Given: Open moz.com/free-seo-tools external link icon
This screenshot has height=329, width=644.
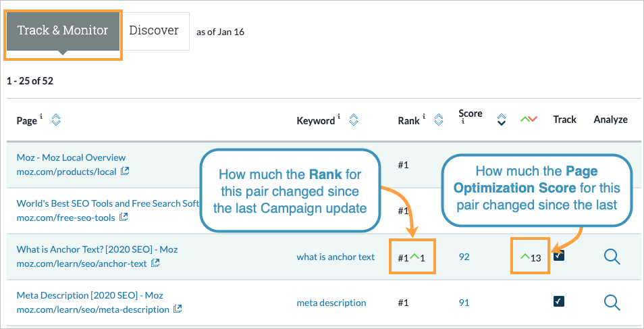Looking at the screenshot, I should tap(123, 217).
